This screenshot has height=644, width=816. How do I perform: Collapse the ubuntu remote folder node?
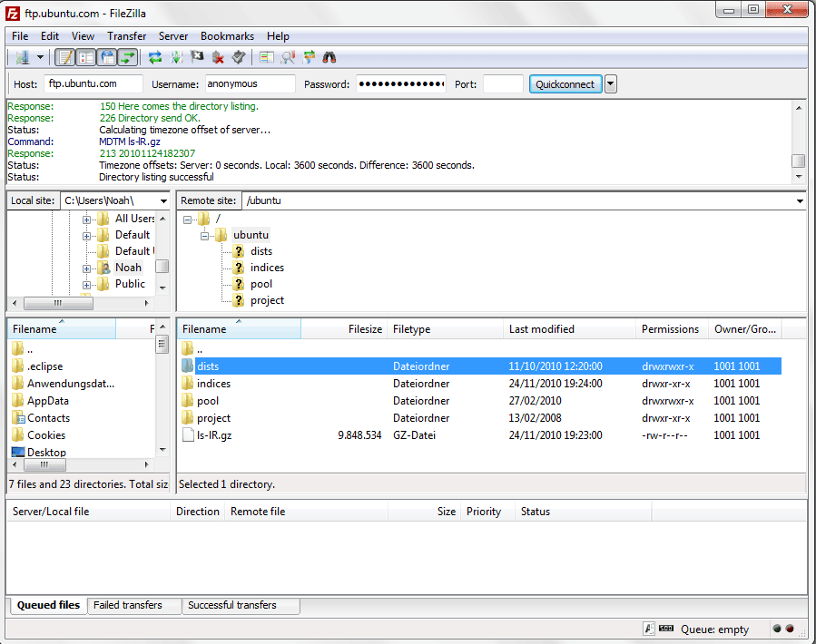click(204, 236)
